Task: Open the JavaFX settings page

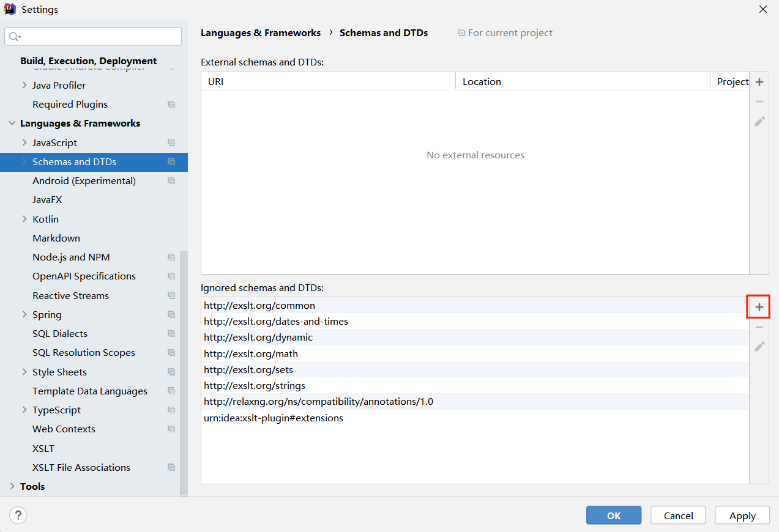Action: tap(47, 200)
